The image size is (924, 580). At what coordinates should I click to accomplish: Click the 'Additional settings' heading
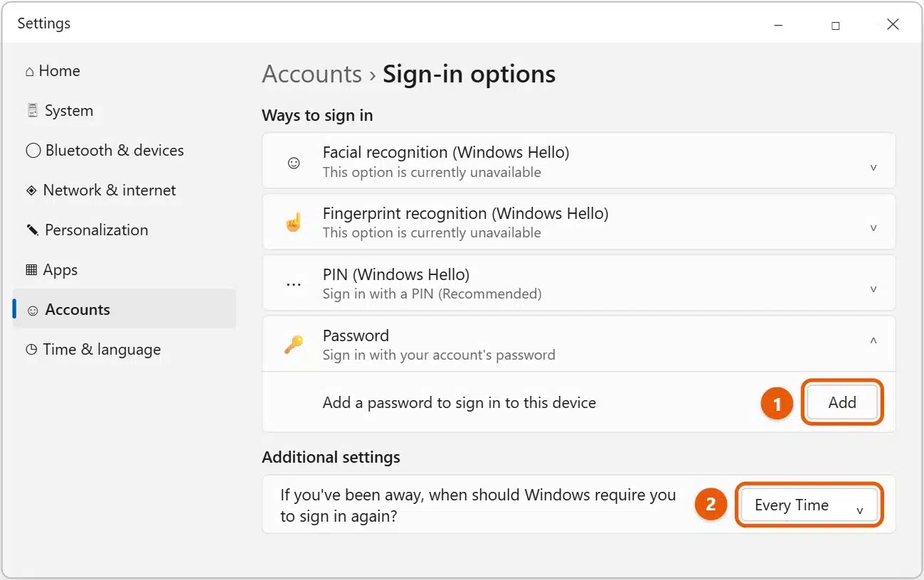331,457
